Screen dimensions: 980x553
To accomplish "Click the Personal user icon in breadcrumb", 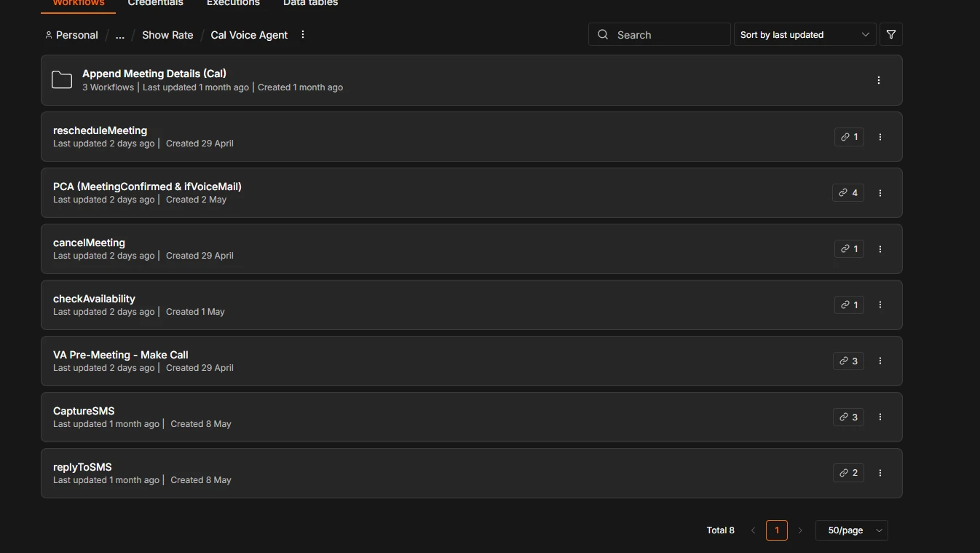I will (49, 35).
